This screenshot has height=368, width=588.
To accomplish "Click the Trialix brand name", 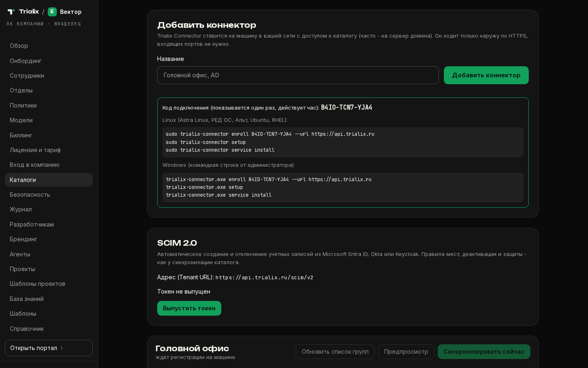I will click(x=29, y=11).
